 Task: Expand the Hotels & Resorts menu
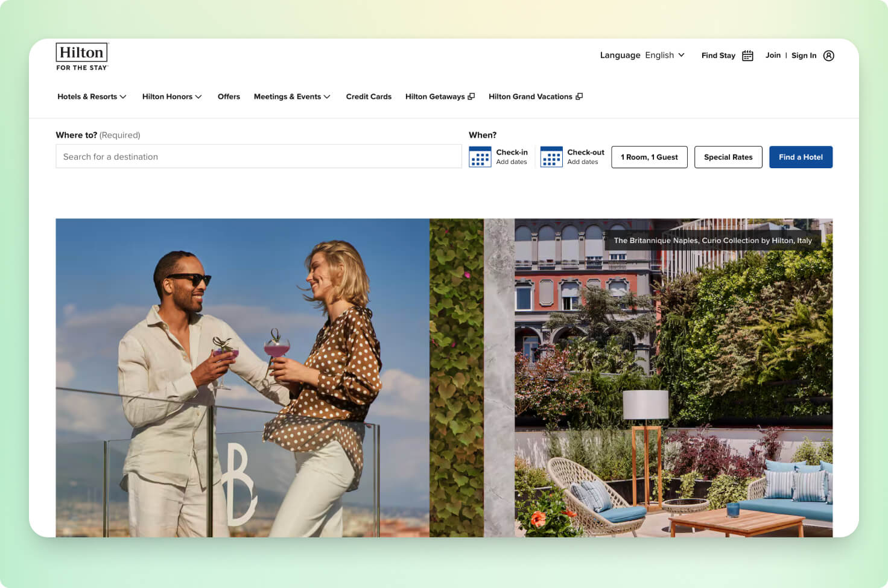pyautogui.click(x=92, y=96)
